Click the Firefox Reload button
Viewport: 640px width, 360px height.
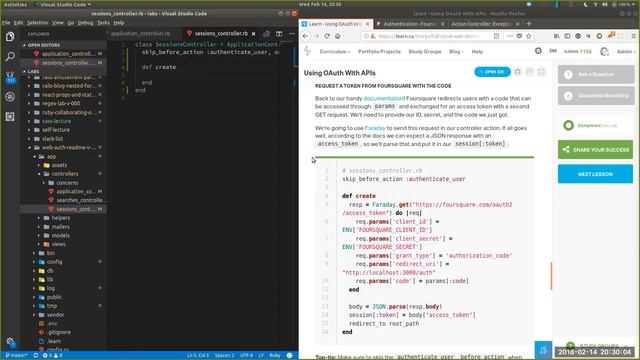(327, 36)
